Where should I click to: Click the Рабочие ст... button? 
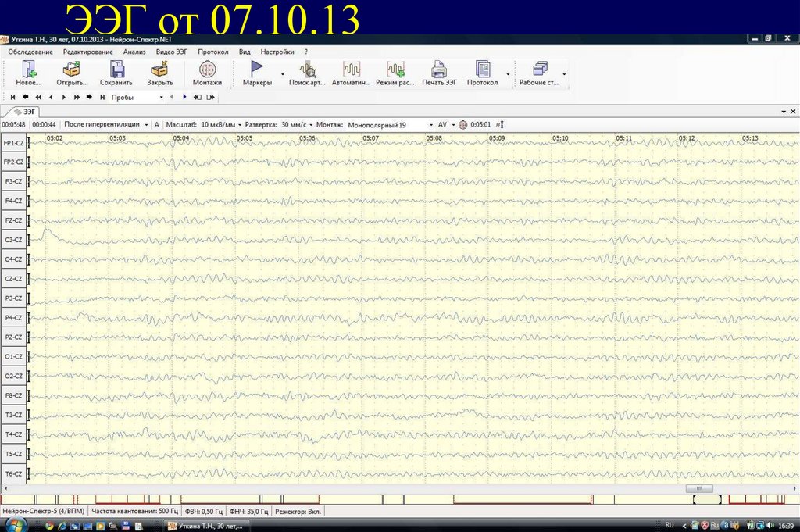click(x=538, y=72)
